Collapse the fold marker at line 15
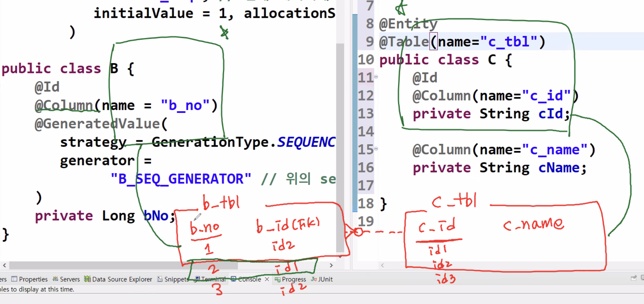The height and width of the screenshot is (304, 644). (x=376, y=148)
